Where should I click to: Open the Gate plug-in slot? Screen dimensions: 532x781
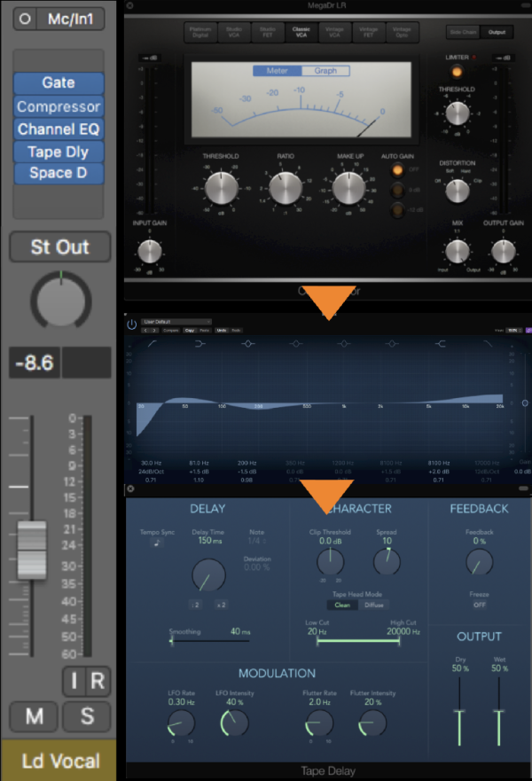(59, 82)
